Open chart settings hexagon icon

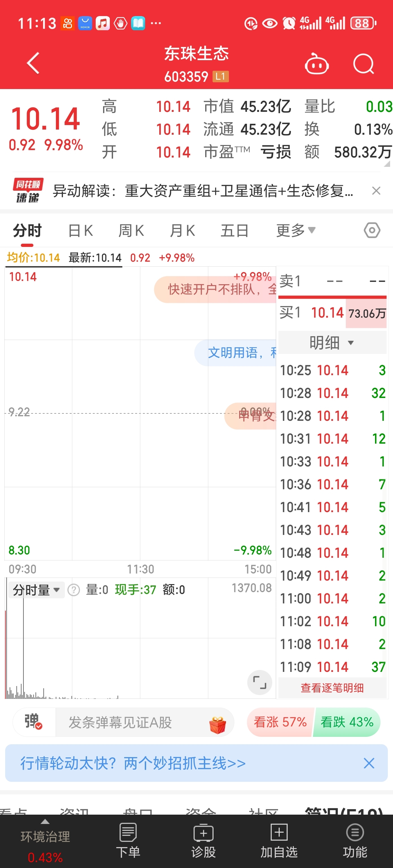point(372,231)
